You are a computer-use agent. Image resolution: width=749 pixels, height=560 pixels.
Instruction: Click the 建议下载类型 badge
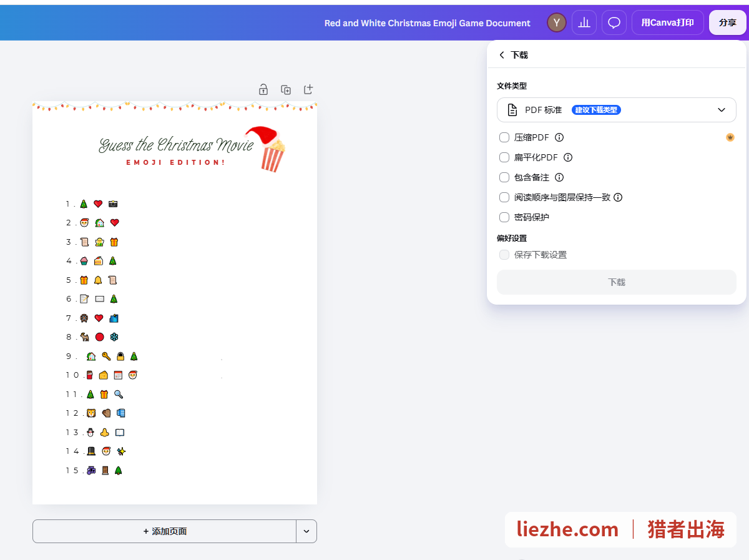[596, 110]
